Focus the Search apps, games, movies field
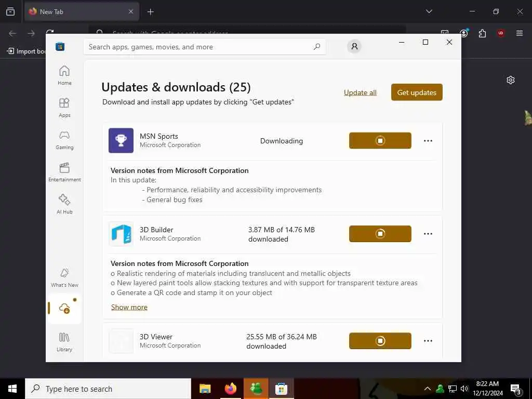The width and height of the screenshot is (532, 399). click(205, 47)
